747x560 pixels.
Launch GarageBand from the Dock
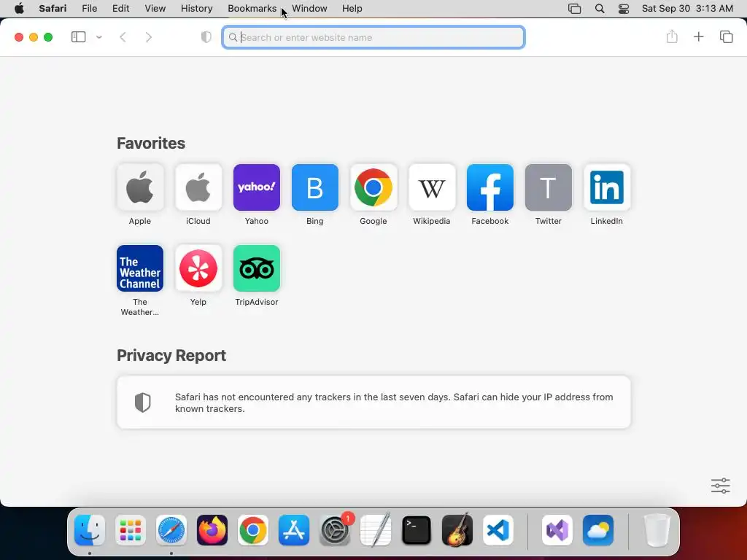[457, 530]
